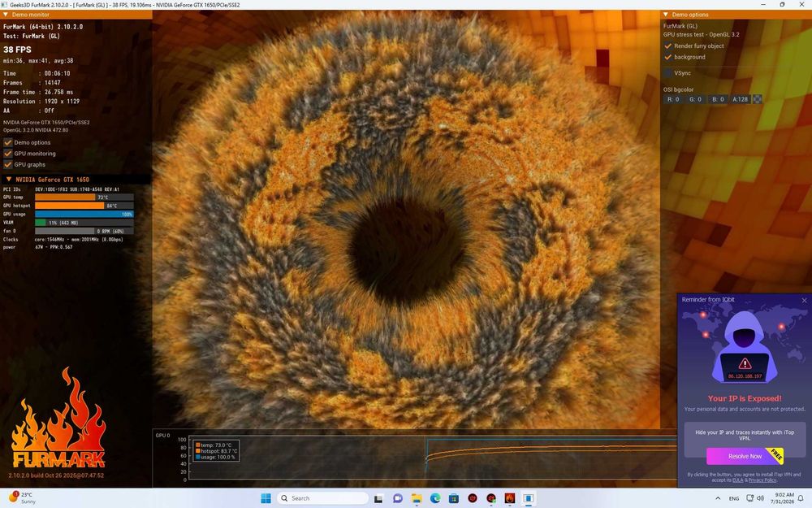Open the notification bell icon
812x508 pixels.
tap(801, 498)
